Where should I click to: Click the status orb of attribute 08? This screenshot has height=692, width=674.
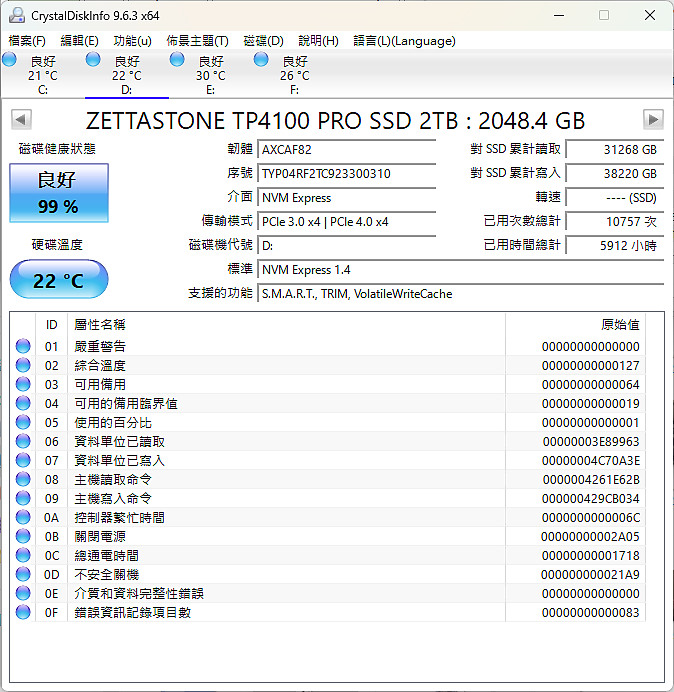tap(23, 479)
